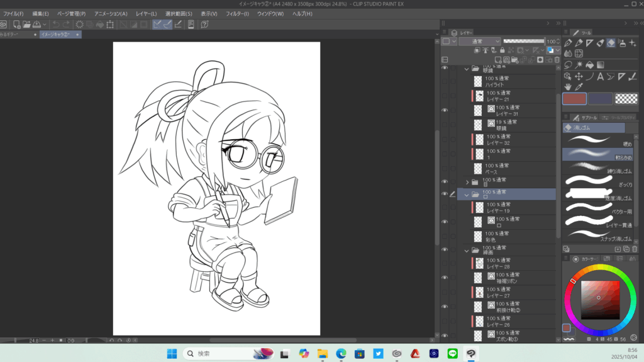Open the レイヤー(L) menu
The height and width of the screenshot is (362, 644).
point(147,13)
